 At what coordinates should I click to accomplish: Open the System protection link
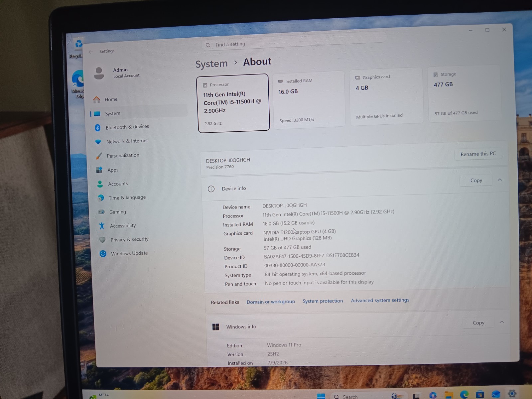[x=323, y=301]
